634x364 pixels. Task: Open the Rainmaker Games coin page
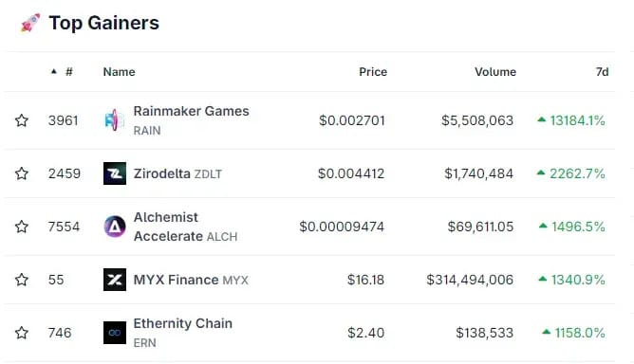pos(192,111)
